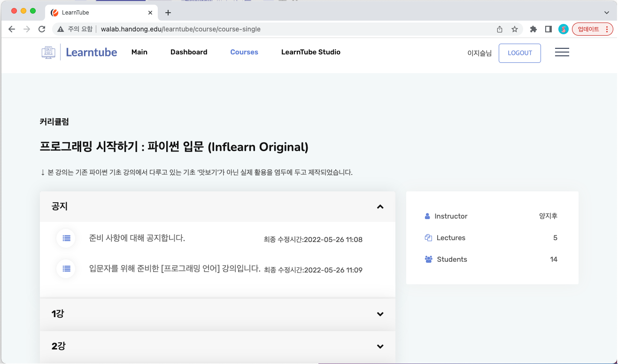Collapse the 공지 section

380,207
